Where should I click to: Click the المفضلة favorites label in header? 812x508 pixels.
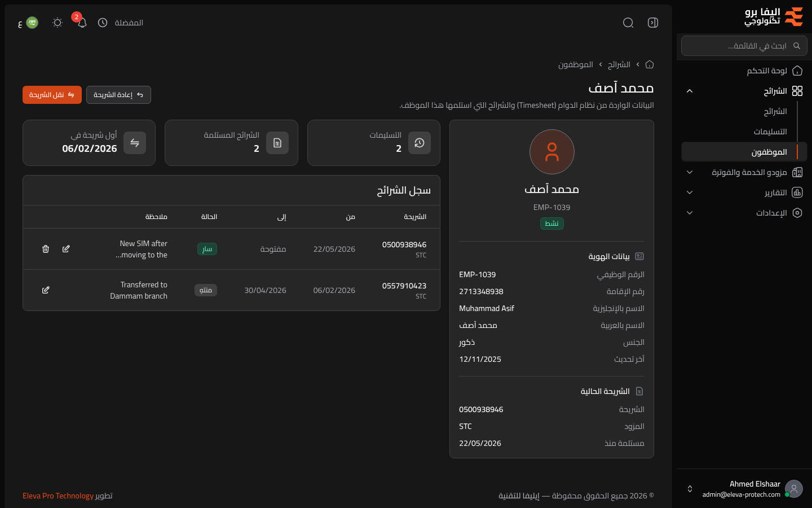(x=129, y=23)
